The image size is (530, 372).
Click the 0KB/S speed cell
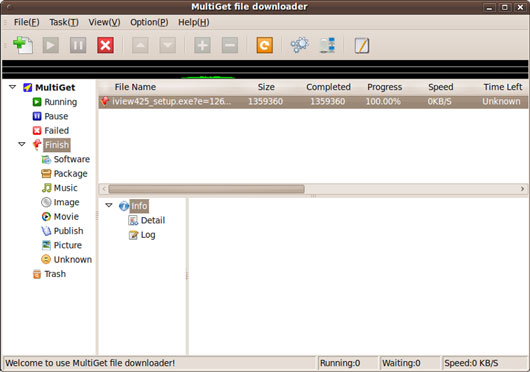pyautogui.click(x=439, y=101)
